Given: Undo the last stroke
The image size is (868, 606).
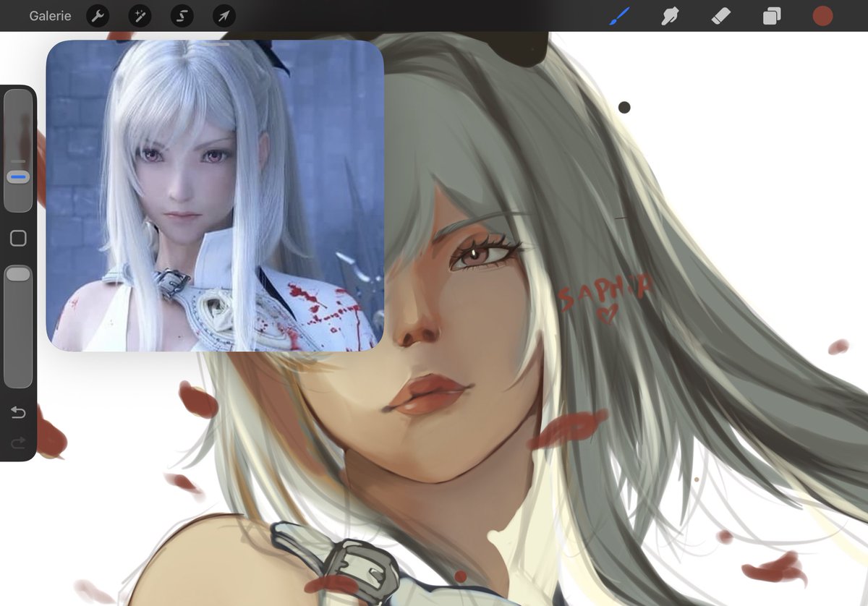Looking at the screenshot, I should [18, 413].
